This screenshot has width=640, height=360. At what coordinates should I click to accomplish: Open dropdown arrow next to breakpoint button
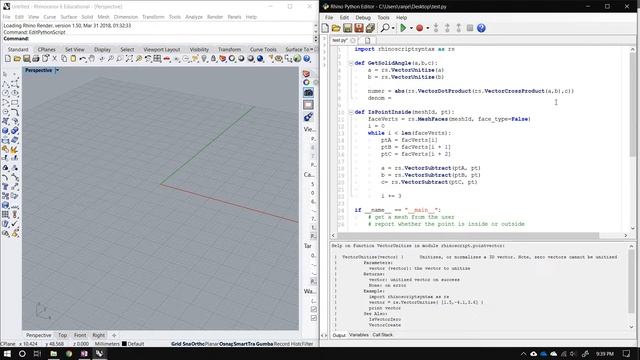tap(427, 29)
